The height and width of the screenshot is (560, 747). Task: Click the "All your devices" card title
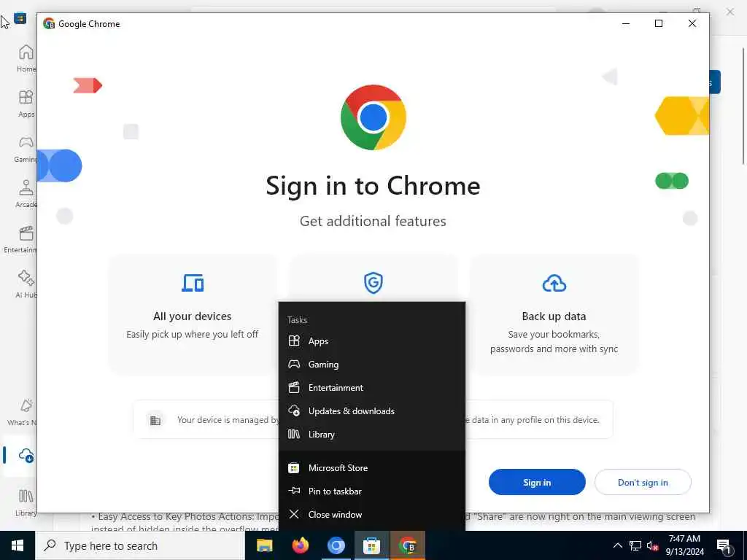pyautogui.click(x=193, y=316)
